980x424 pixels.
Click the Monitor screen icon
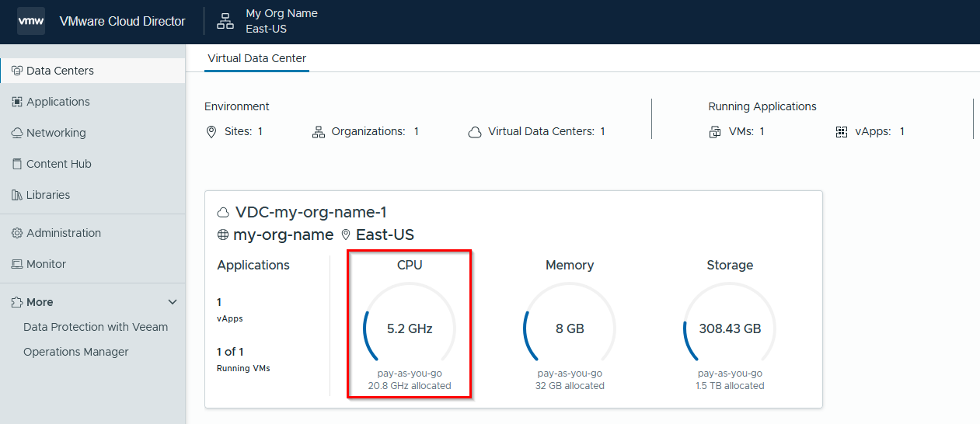click(x=17, y=264)
